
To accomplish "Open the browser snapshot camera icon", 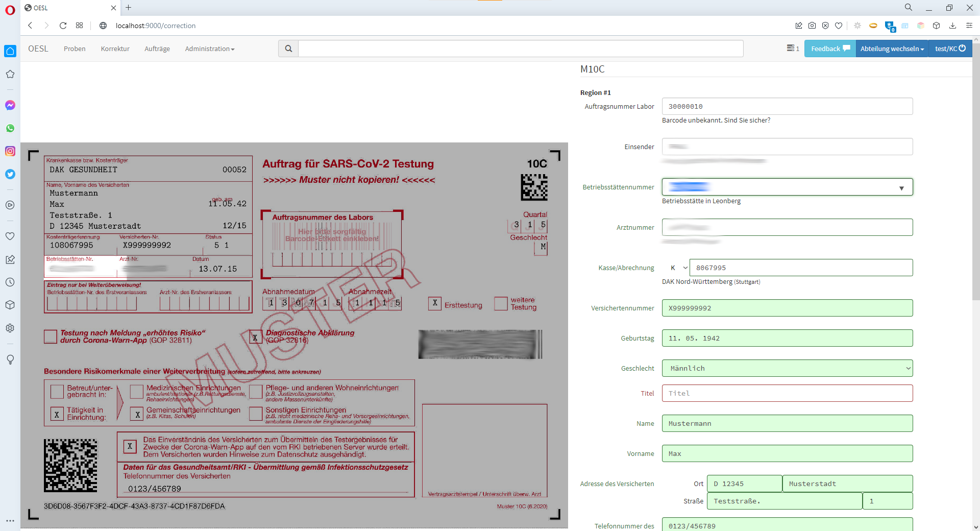I will pos(812,26).
